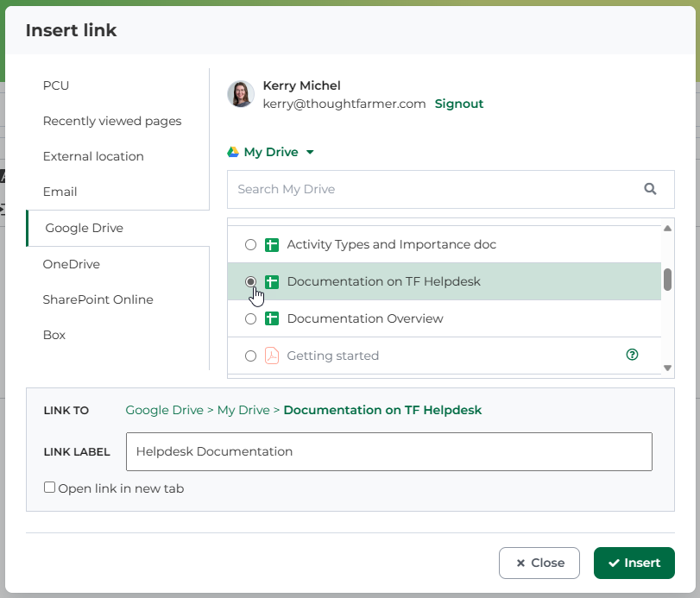Click the Documentation Overview file name

click(x=365, y=318)
